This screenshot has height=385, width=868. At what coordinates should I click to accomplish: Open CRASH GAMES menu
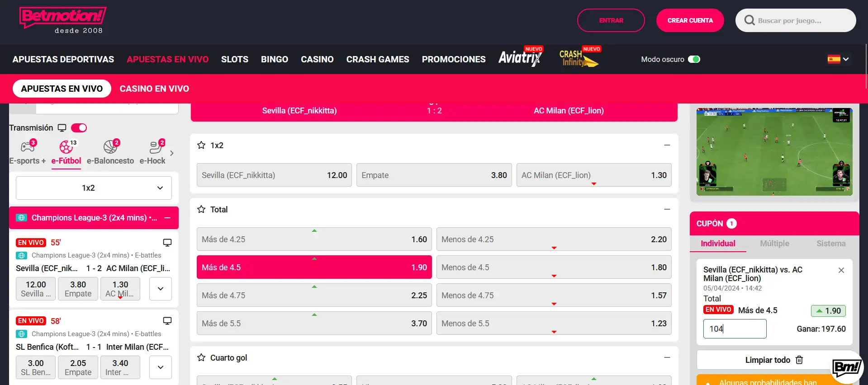click(378, 59)
